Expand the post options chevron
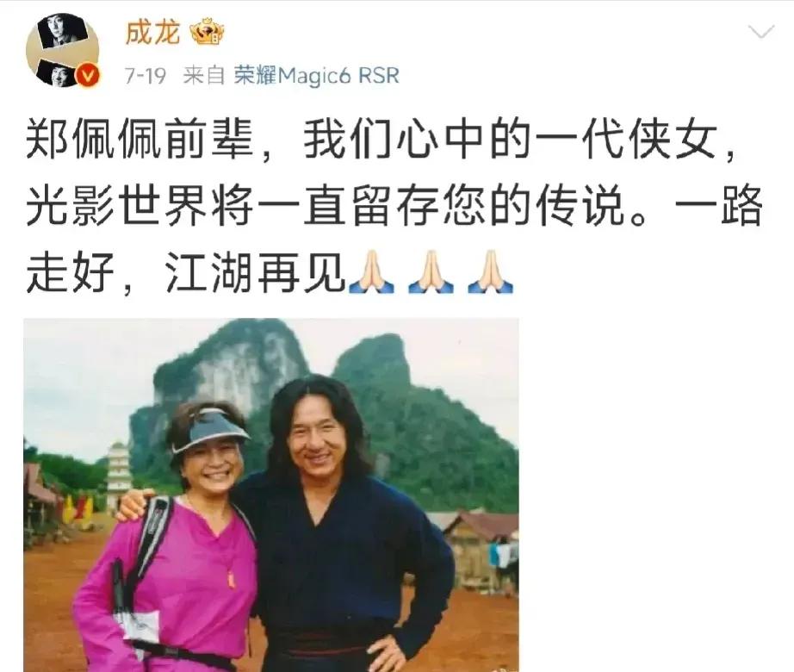The height and width of the screenshot is (672, 794). click(x=760, y=33)
